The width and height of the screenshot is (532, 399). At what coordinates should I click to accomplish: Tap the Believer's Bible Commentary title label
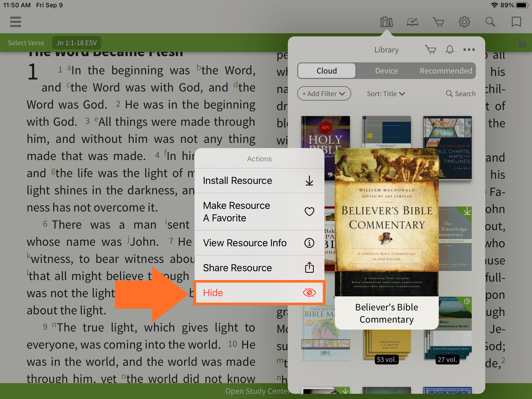click(x=387, y=313)
